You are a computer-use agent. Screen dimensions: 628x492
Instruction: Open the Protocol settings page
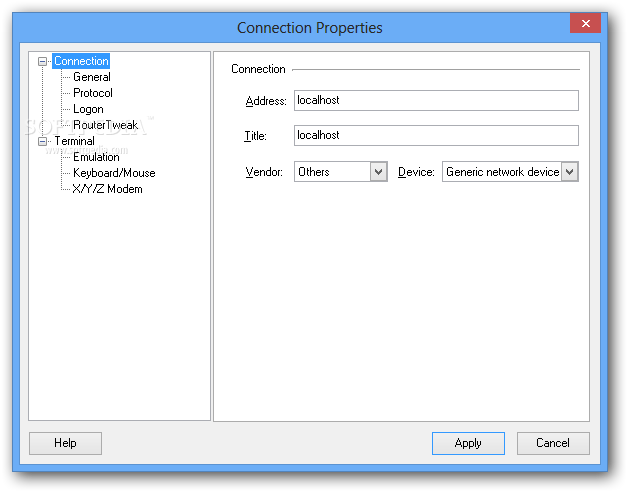(x=93, y=93)
